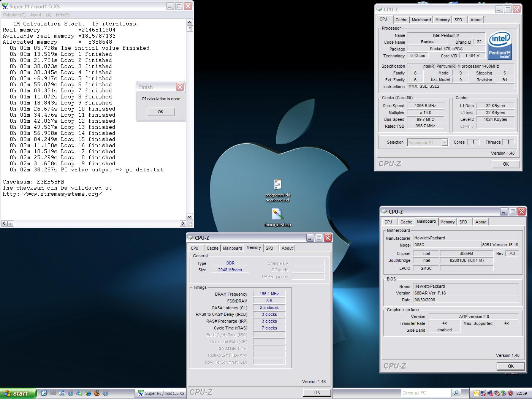The image size is (532, 399).
Task: Click the Chipset model 'i855PM'
Action: 466,253
